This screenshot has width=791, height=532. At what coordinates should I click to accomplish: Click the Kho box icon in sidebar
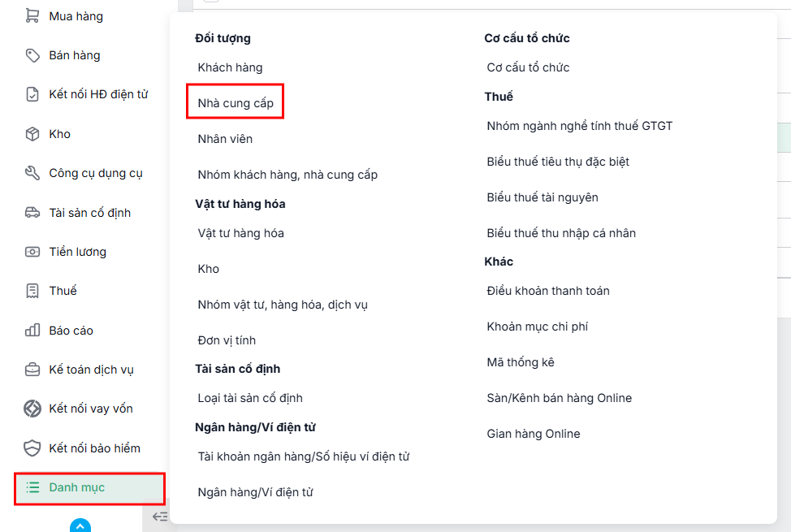click(32, 134)
